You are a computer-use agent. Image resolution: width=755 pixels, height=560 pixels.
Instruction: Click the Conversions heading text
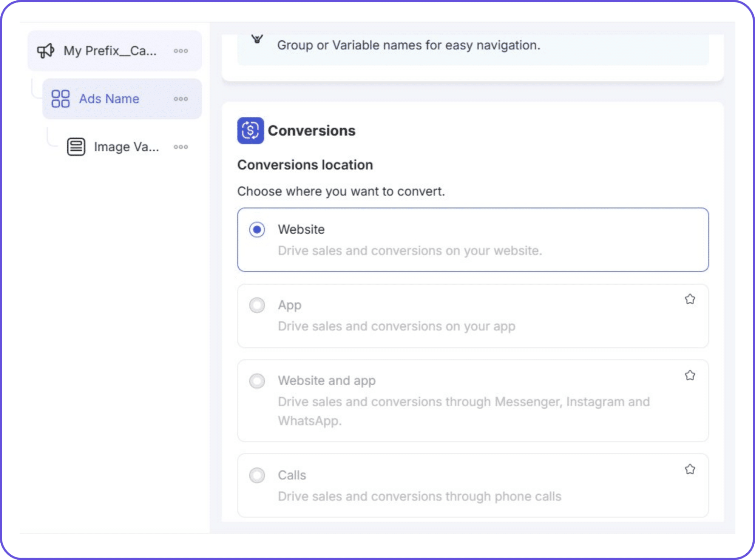312,131
